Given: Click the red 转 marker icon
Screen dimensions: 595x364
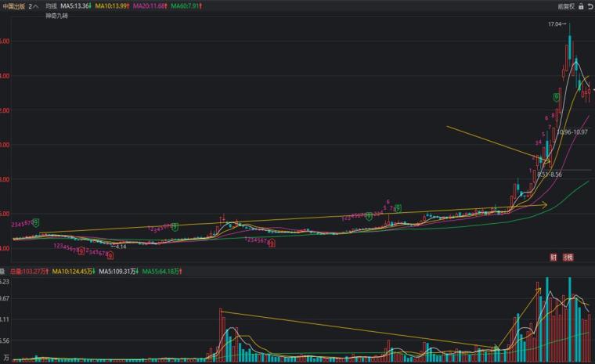Looking at the screenshot, I should point(568,257).
